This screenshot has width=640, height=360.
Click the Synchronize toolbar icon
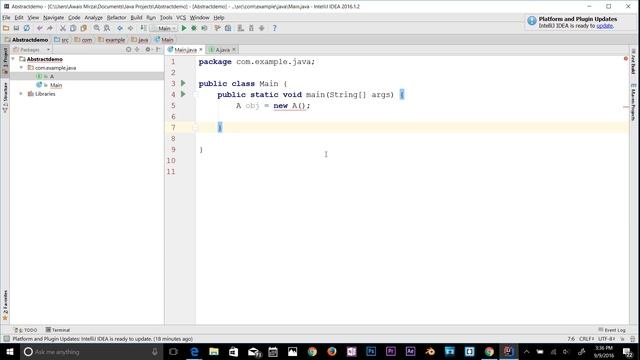[27, 28]
